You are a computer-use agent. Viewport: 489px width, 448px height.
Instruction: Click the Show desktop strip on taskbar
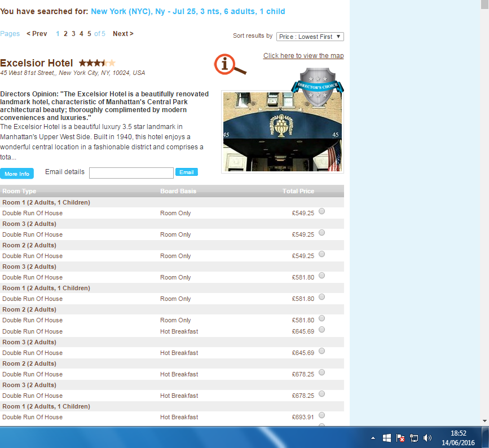485,437
